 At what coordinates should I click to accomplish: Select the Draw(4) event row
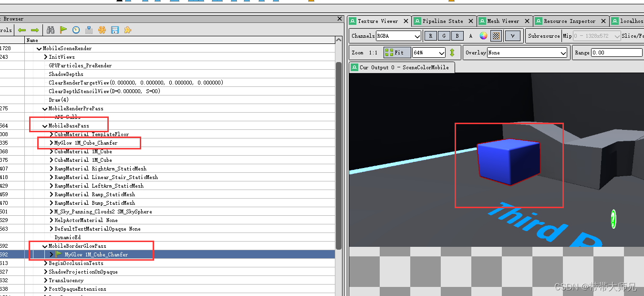point(59,100)
